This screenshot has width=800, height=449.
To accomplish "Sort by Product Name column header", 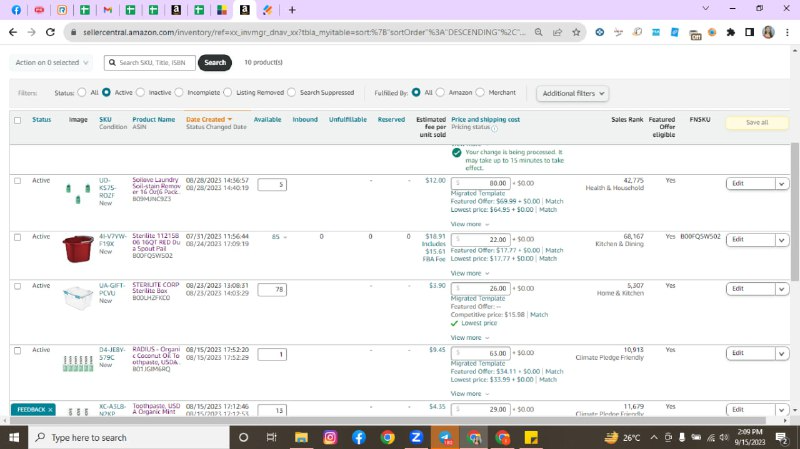I will (x=154, y=119).
